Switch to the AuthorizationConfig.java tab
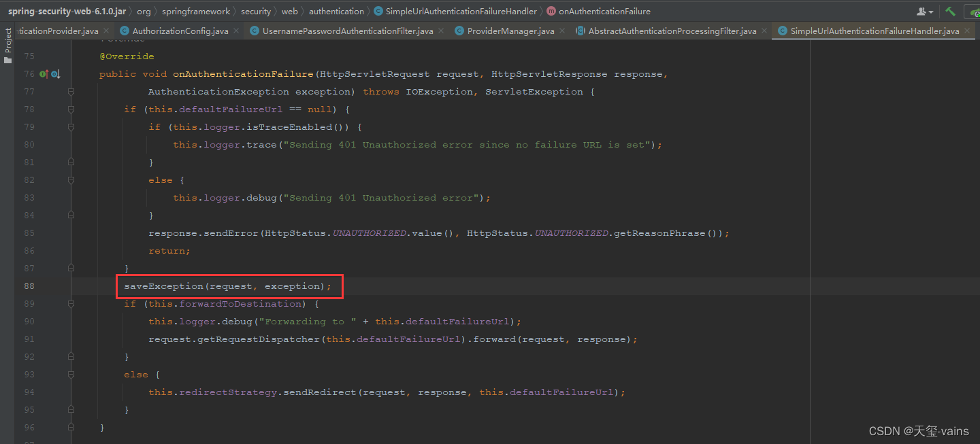 (180, 31)
